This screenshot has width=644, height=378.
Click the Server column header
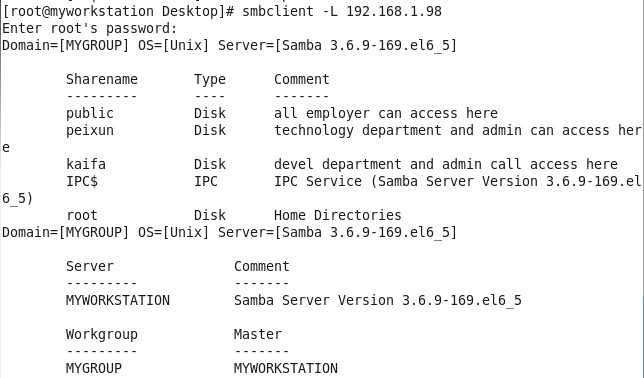click(90, 266)
